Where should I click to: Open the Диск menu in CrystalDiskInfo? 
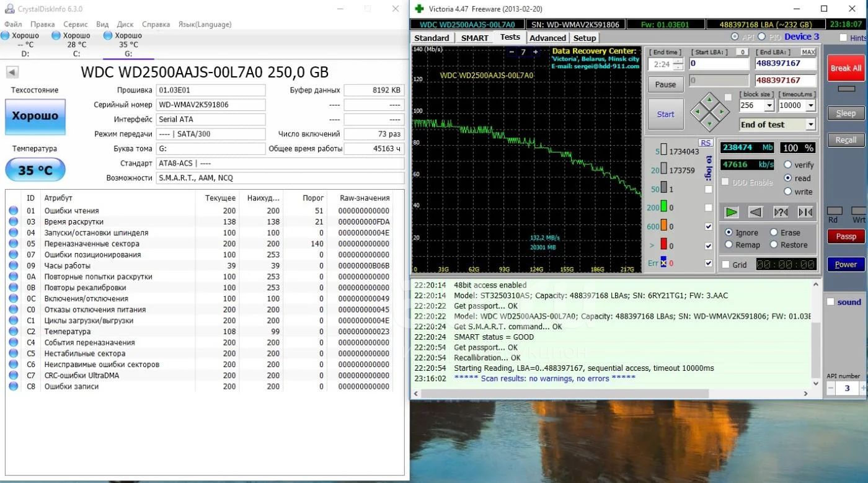(125, 24)
